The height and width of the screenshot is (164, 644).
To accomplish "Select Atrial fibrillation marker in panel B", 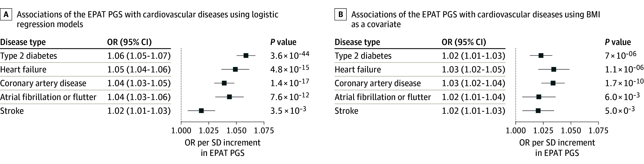I will tap(539, 97).
